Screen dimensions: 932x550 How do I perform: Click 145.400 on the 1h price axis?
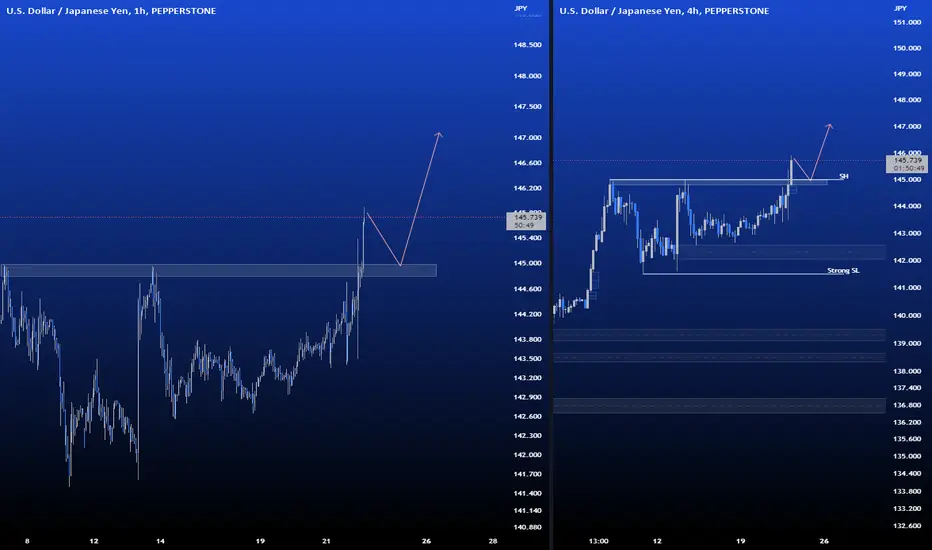tap(527, 238)
